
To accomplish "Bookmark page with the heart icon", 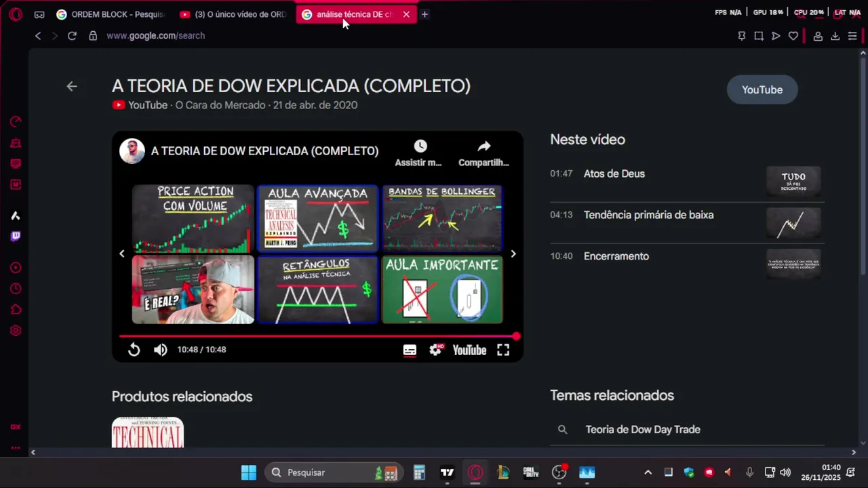I will point(793,36).
